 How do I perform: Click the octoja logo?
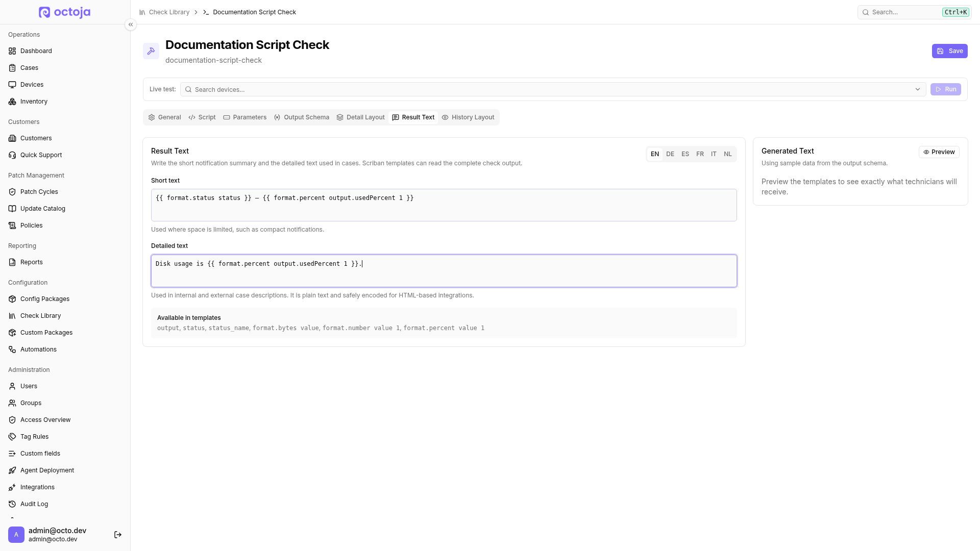65,12
